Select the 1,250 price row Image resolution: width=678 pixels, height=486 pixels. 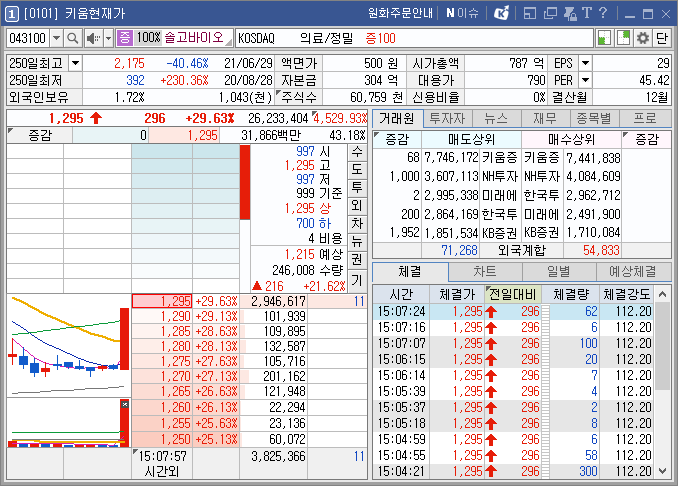point(249,439)
